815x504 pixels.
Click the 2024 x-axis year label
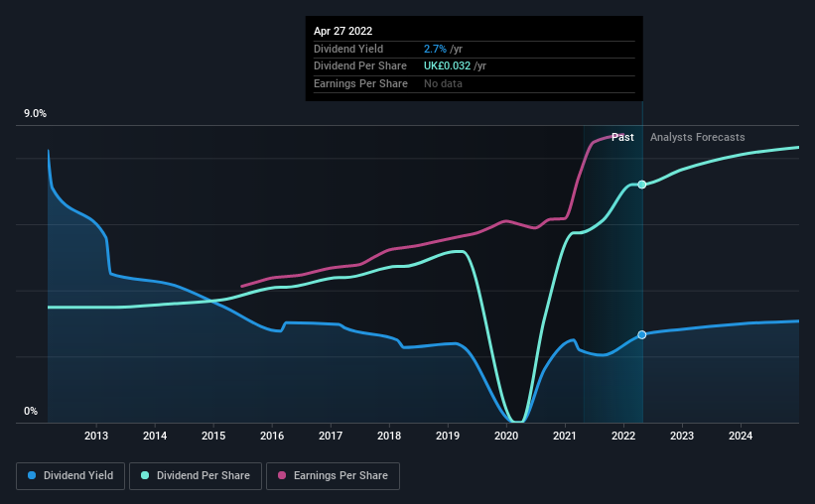(741, 436)
